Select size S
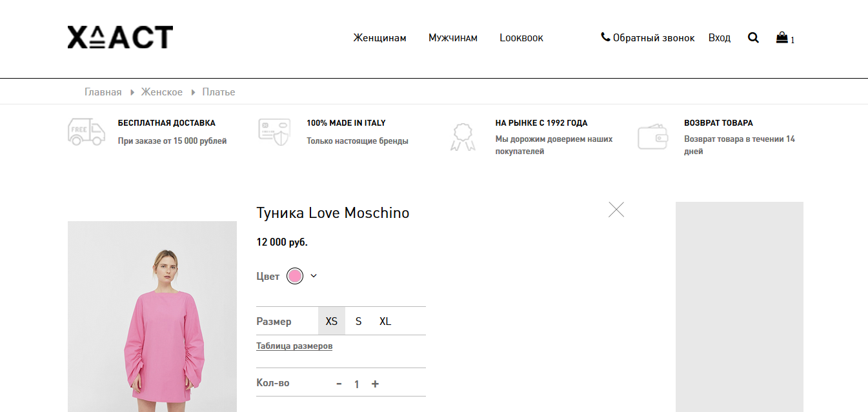Image resolution: width=868 pixels, height=412 pixels. [358, 321]
